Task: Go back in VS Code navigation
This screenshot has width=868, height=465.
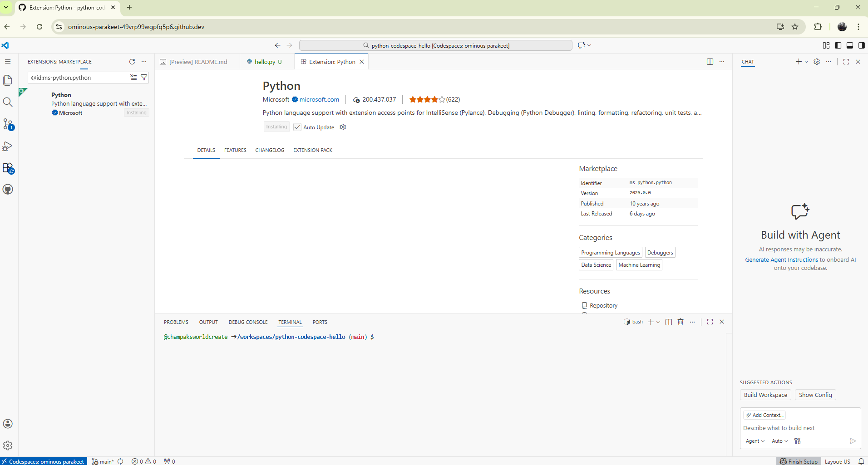Action: (x=277, y=45)
